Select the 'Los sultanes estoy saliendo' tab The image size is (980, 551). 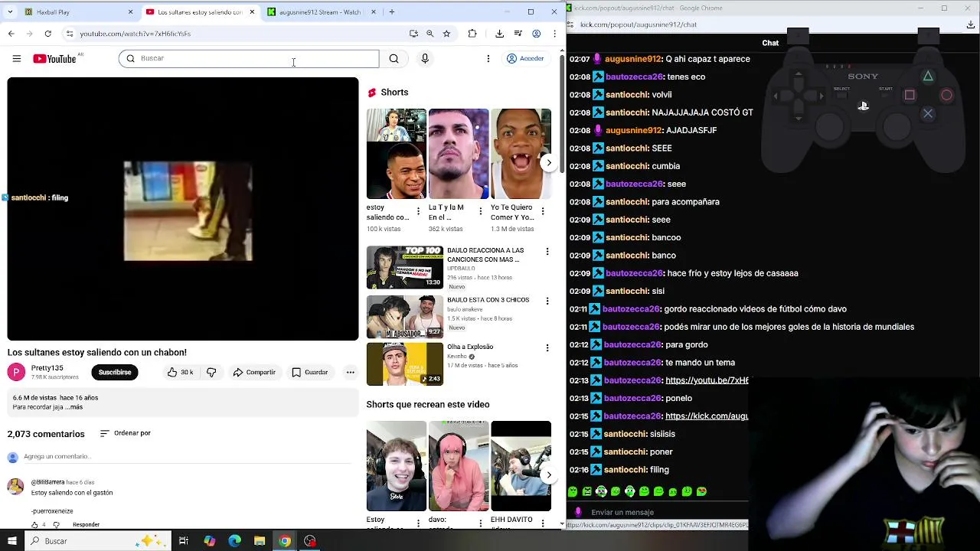point(199,12)
